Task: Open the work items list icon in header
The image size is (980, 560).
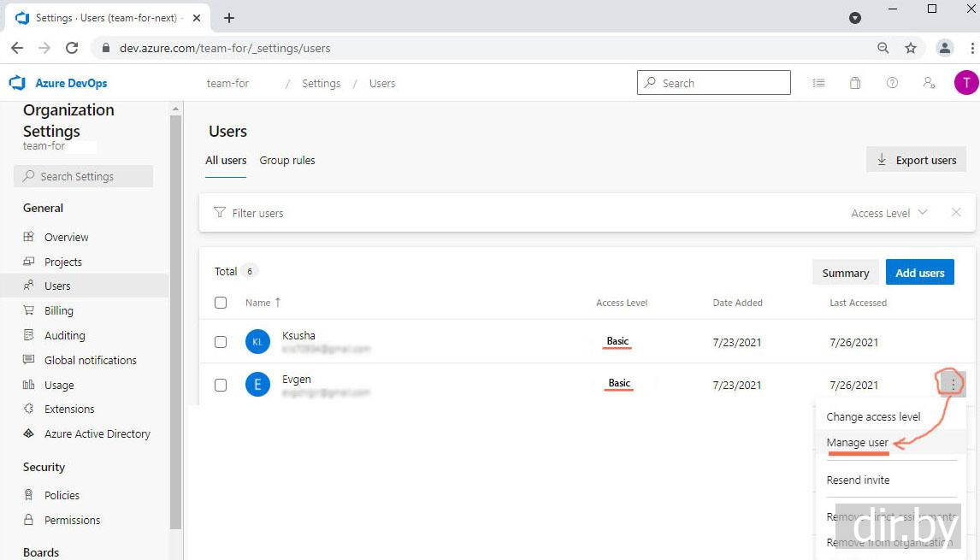Action: [x=819, y=83]
